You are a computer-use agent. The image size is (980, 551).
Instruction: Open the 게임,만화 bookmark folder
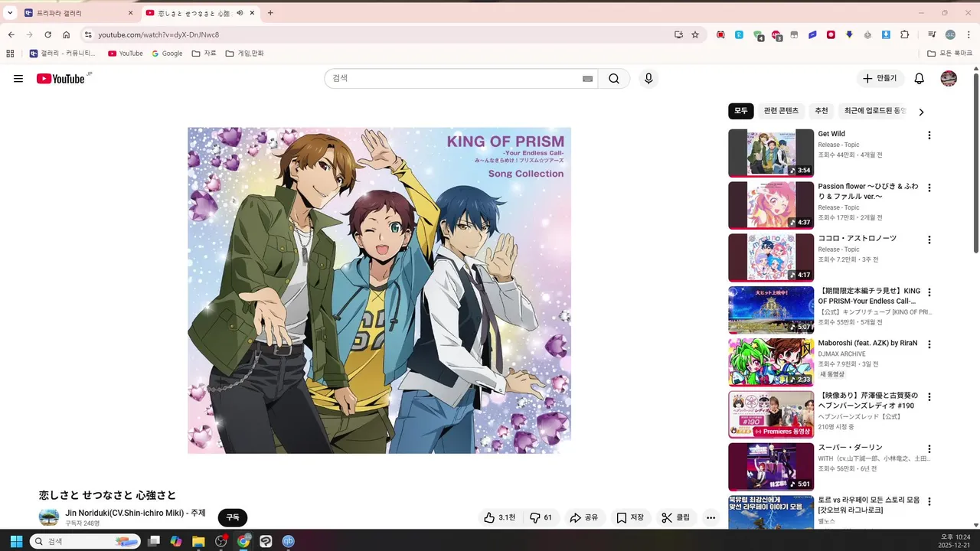click(245, 54)
